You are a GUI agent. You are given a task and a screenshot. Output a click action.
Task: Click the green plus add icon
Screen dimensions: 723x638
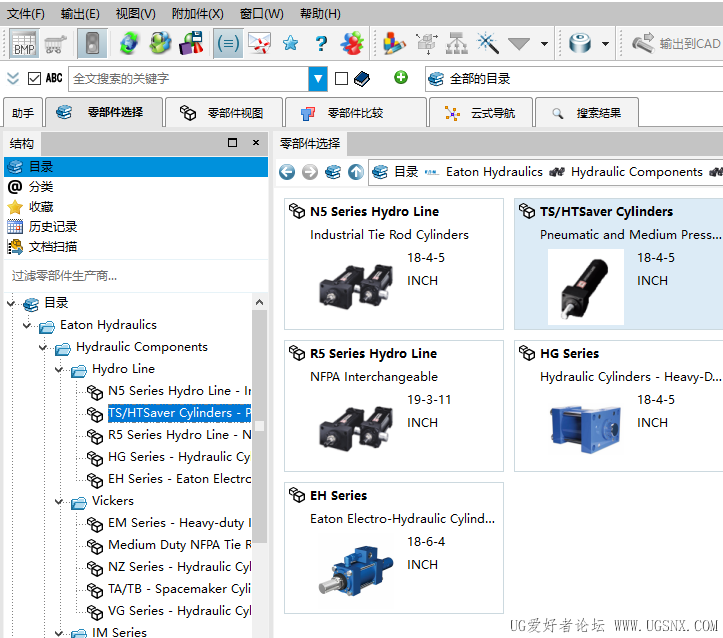[x=401, y=78]
